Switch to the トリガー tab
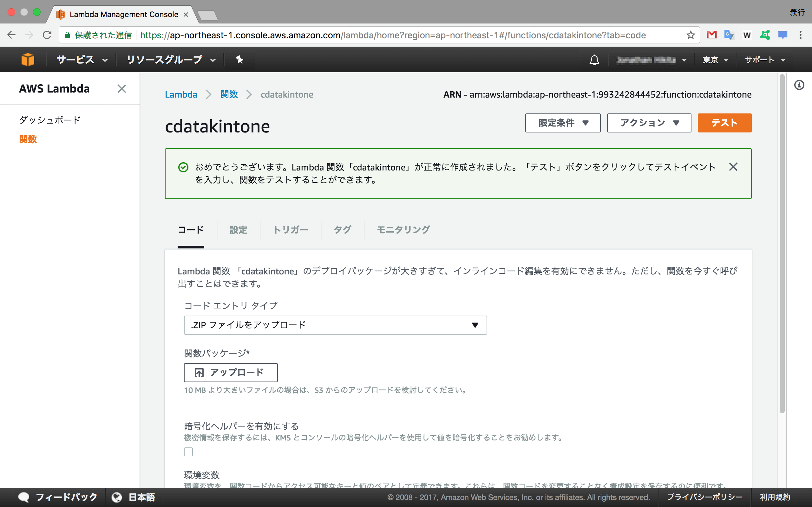The width and height of the screenshot is (812, 507). click(291, 230)
